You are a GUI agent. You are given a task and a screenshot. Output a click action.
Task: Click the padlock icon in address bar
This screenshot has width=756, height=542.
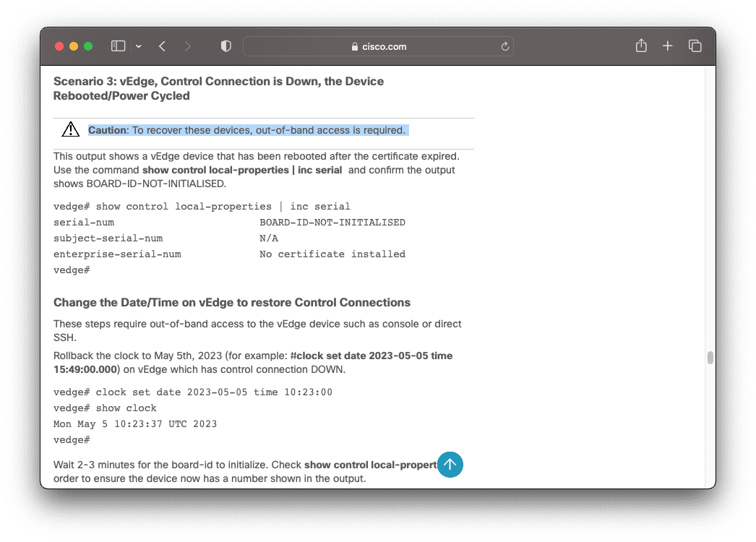[354, 47]
